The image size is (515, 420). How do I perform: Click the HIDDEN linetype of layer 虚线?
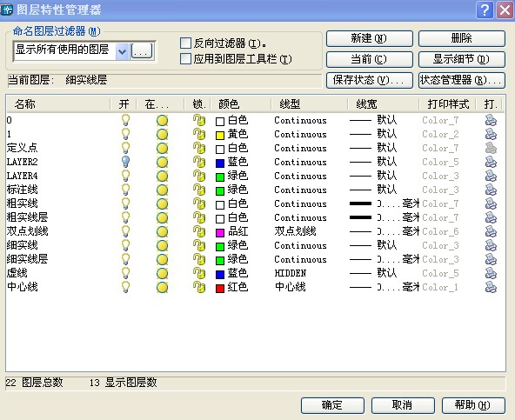(x=291, y=273)
